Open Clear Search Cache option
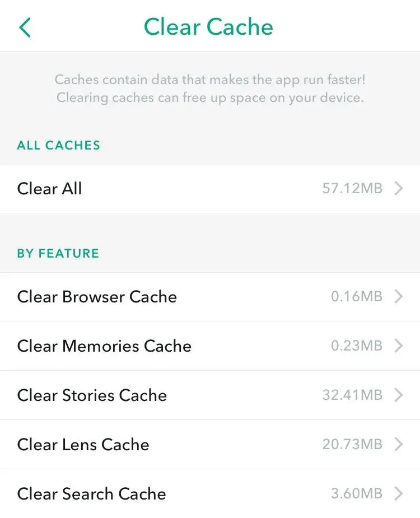Viewport: 420px width, 518px height. (x=92, y=494)
